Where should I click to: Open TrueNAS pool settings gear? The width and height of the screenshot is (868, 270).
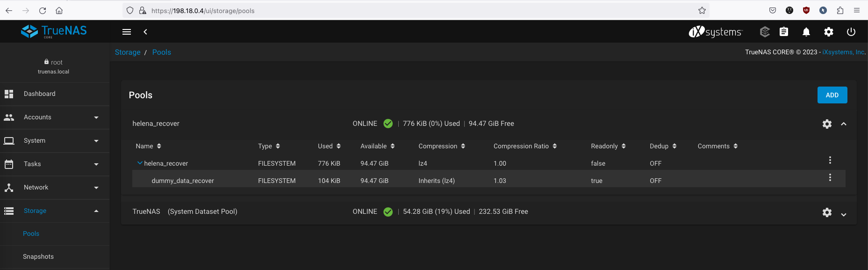[x=827, y=212]
